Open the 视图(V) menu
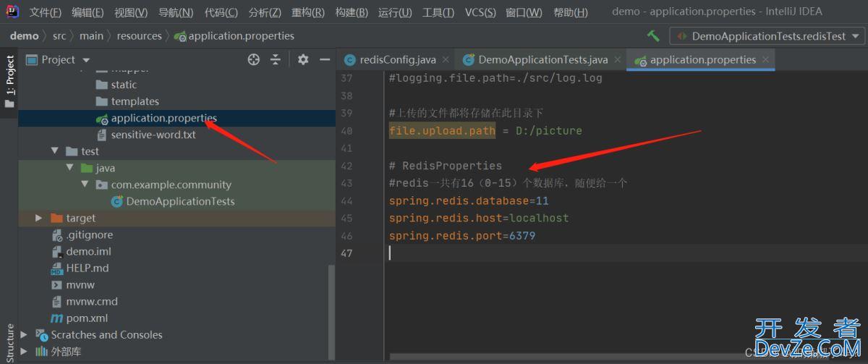This screenshot has height=364, width=868. [x=131, y=12]
